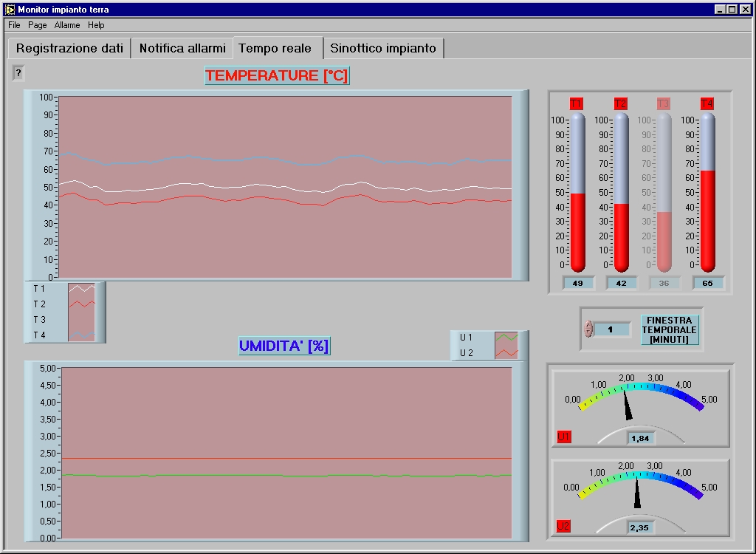Click the U1 gauge red label
756x554 pixels.
pos(563,437)
